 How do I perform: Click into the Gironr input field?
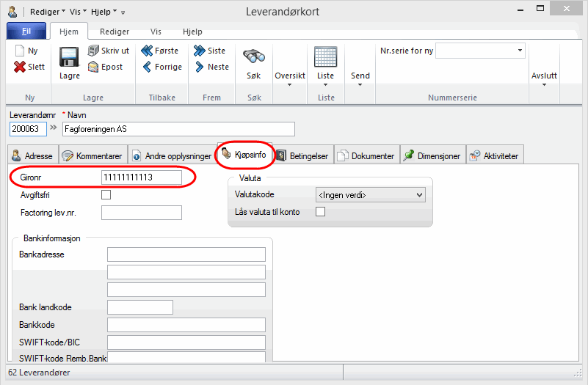point(141,177)
